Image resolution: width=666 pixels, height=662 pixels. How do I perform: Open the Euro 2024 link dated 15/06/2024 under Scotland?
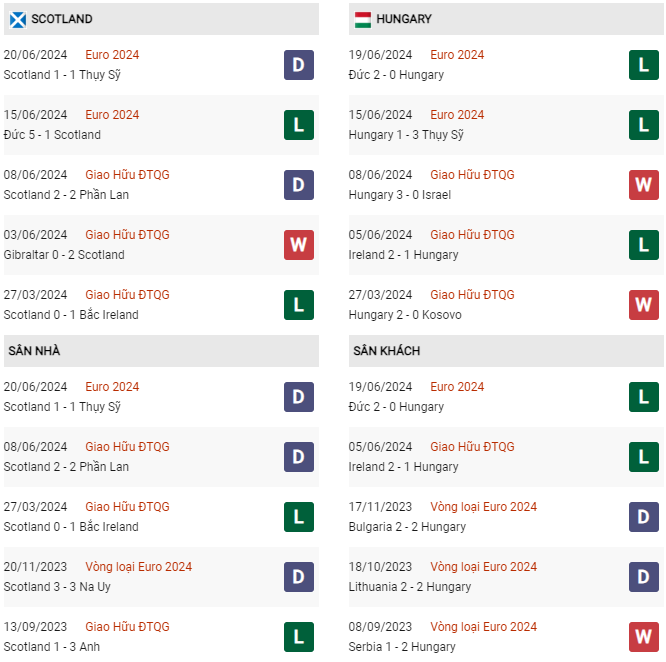click(112, 115)
